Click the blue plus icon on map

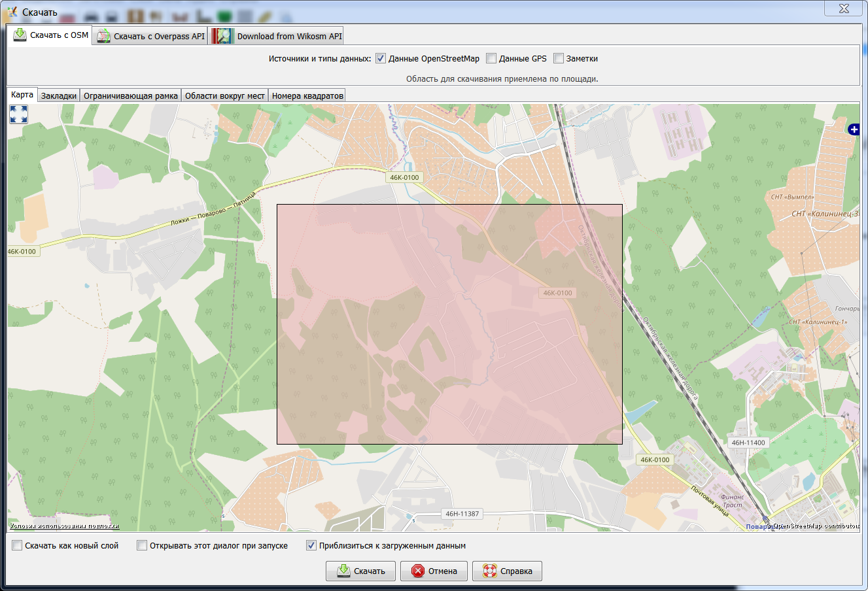854,129
